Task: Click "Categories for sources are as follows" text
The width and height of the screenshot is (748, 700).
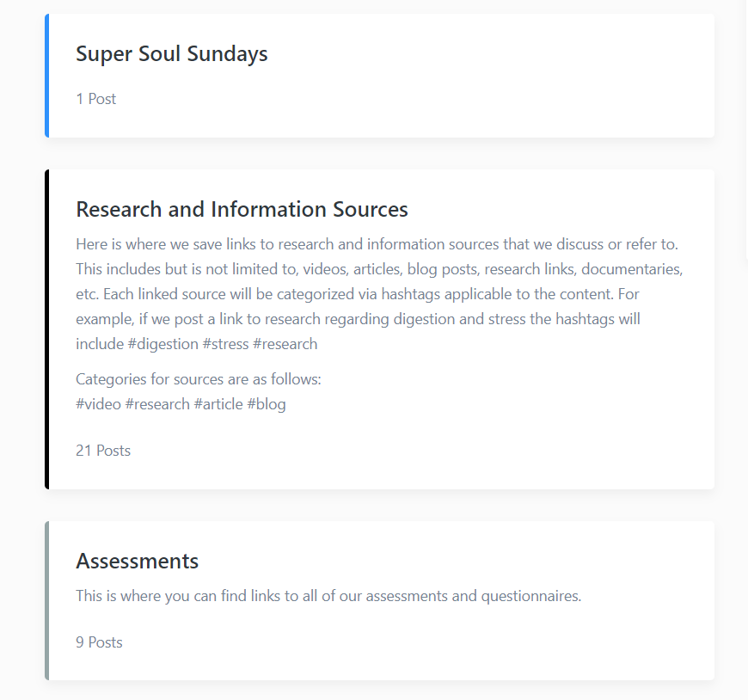Action: (199, 379)
